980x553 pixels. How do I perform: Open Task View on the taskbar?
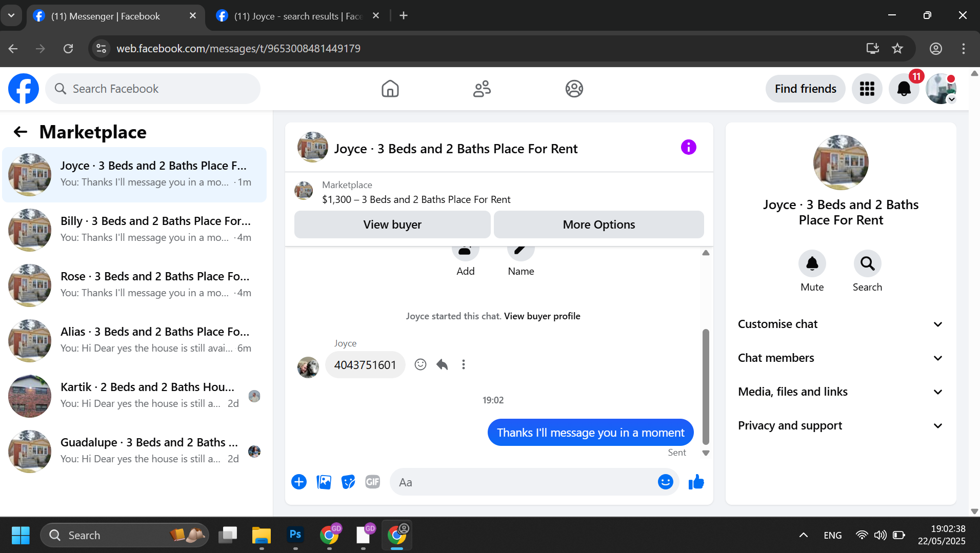(228, 535)
